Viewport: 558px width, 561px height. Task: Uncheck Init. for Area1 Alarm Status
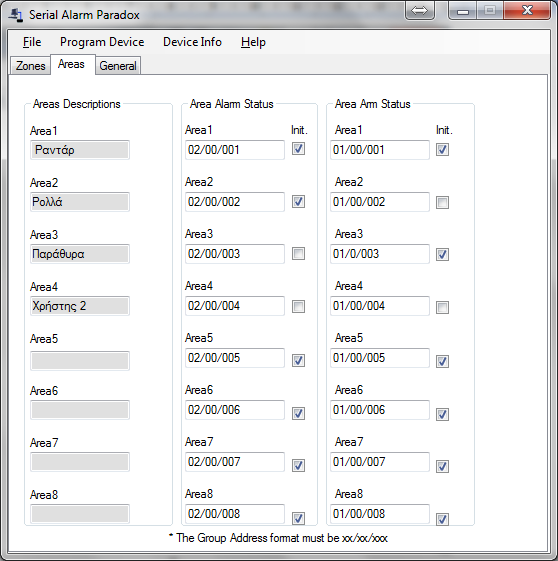pyautogui.click(x=298, y=149)
